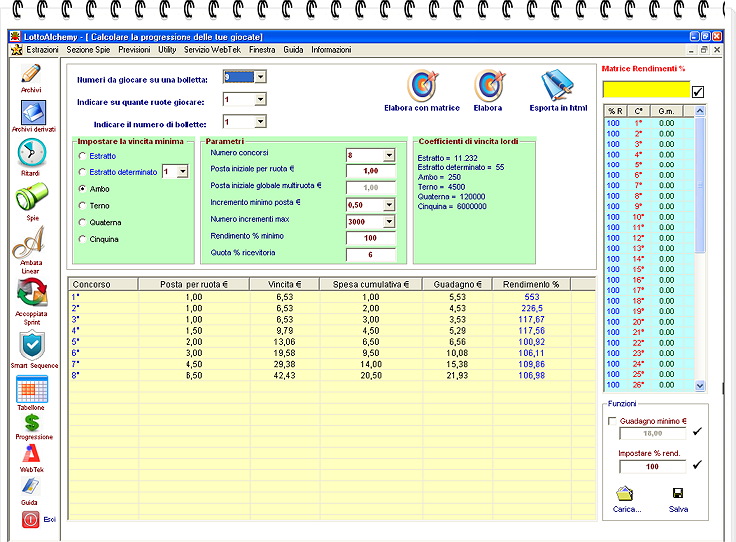Select Estratto determinato radio button
This screenshot has height=542, width=736.
pos(83,172)
